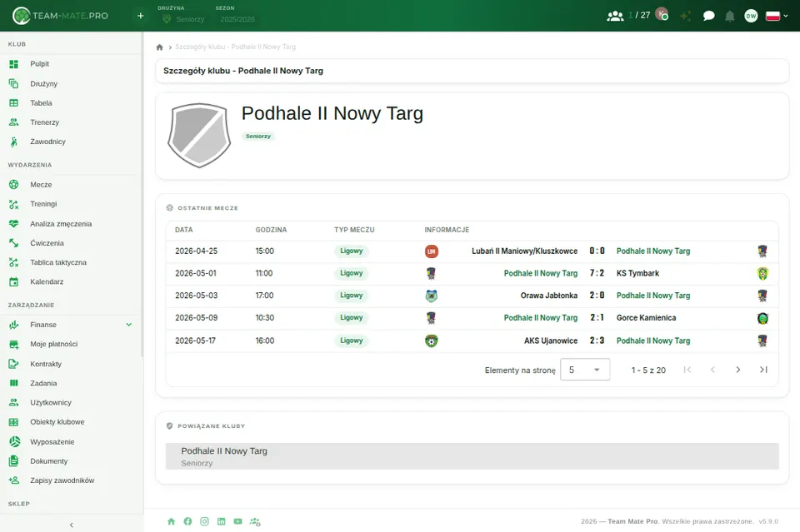Screen dimensions: 800x532
Task: Open the items-per-page dropdown
Action: click(x=585, y=370)
